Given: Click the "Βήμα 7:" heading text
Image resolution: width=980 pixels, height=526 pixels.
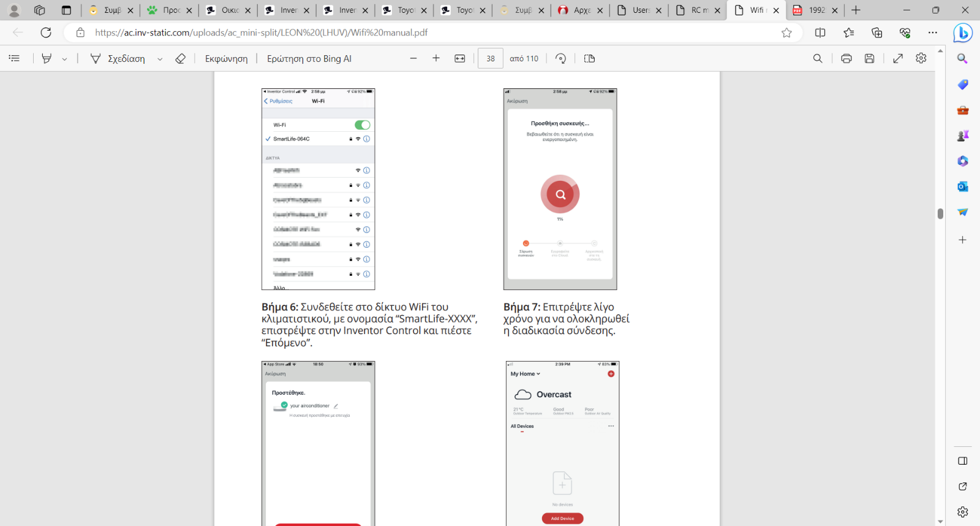Looking at the screenshot, I should (522, 307).
